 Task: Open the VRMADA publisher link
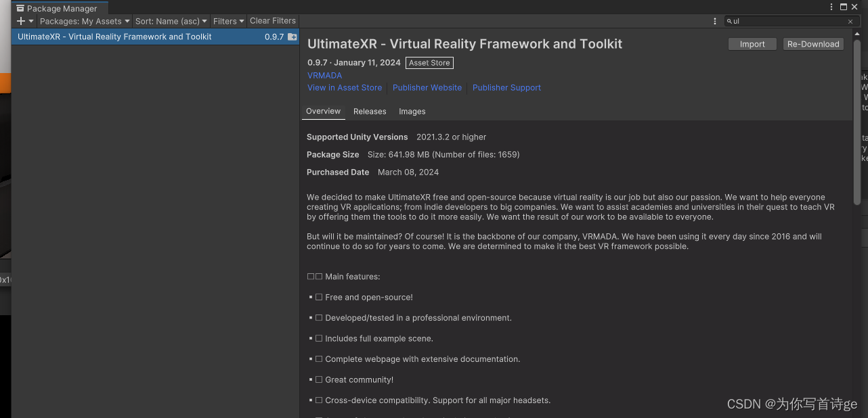point(324,76)
